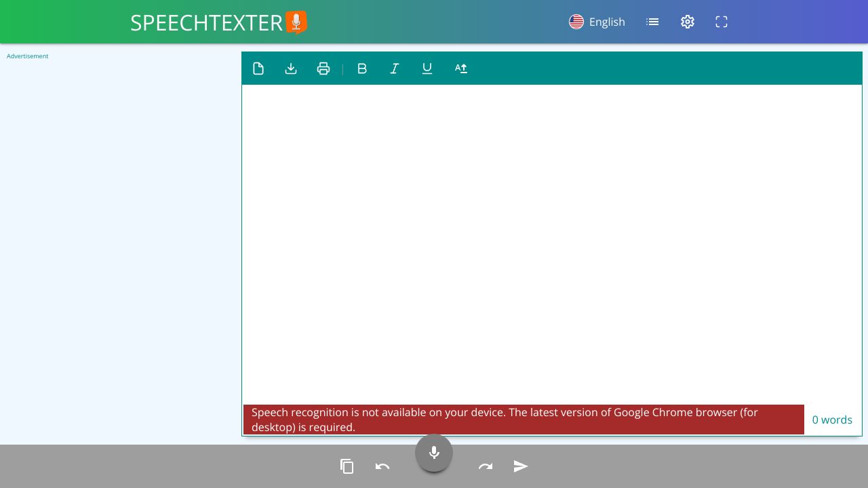This screenshot has height=488, width=868.
Task: Click the 0 words counter
Action: pos(832,420)
